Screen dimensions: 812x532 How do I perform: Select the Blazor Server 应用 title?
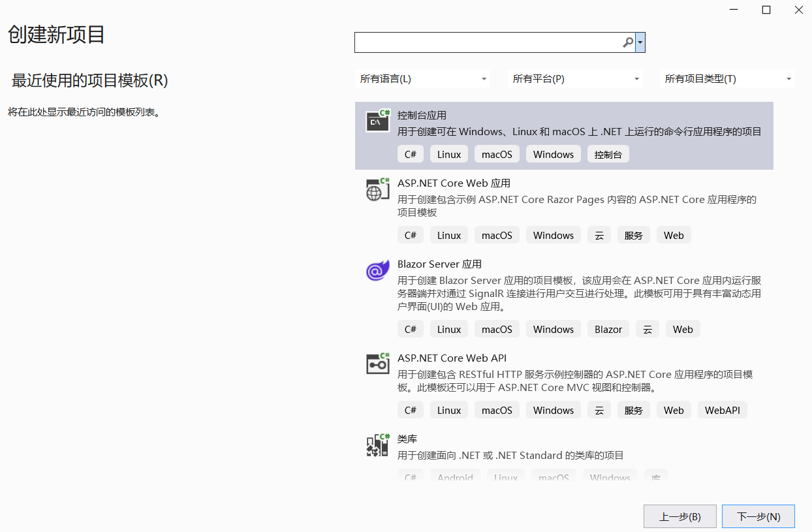coord(439,264)
